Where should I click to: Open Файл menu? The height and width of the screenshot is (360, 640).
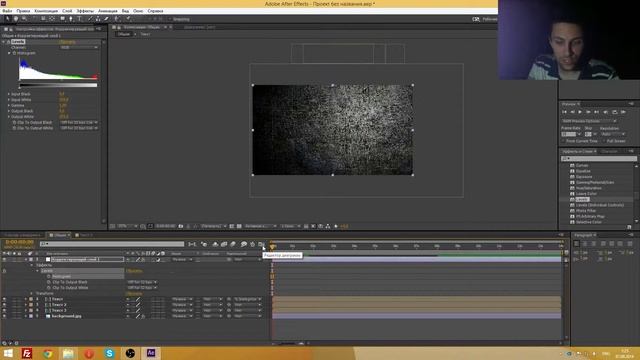click(x=7, y=11)
